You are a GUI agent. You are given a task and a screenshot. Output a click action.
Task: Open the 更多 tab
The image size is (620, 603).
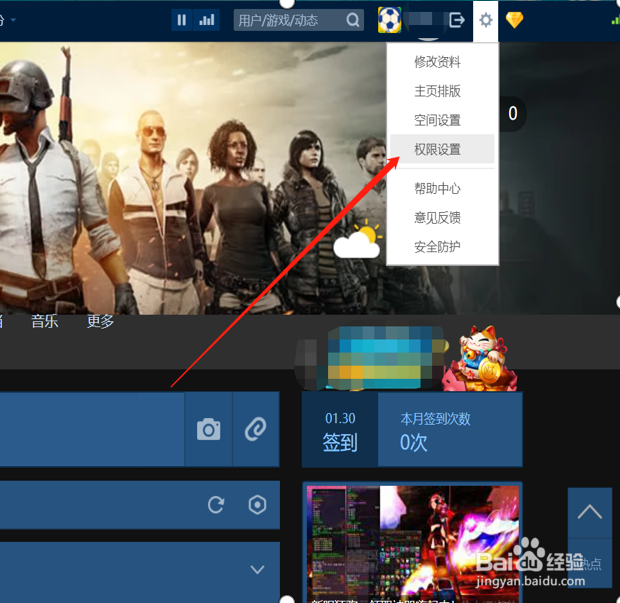(100, 321)
